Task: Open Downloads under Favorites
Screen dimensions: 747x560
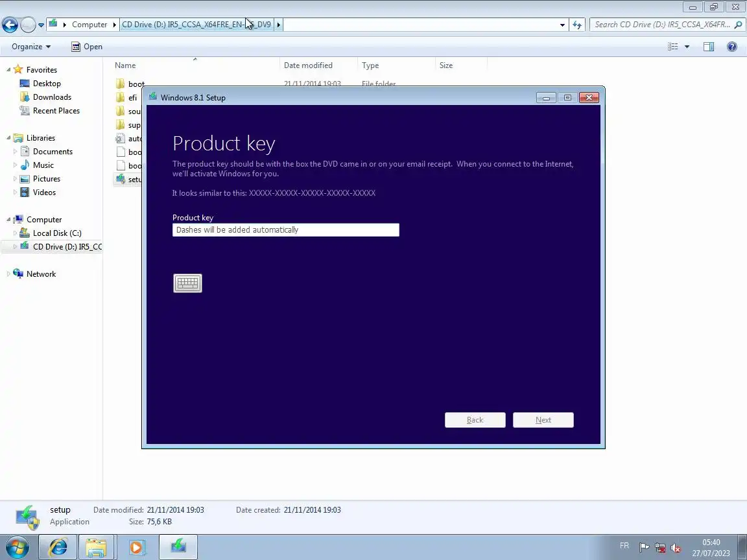Action: pos(52,97)
